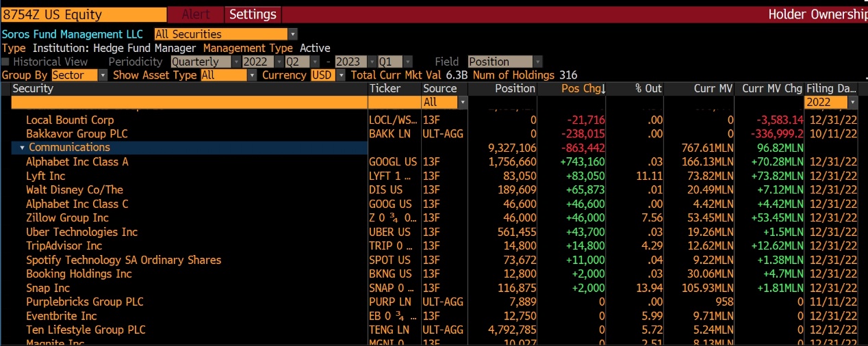The image size is (868, 346).
Task: Click position value 1,756,660
Action: click(x=512, y=161)
